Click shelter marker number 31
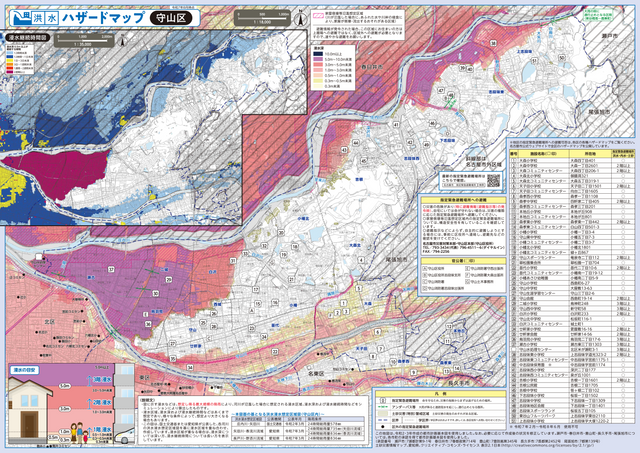 [233, 260]
